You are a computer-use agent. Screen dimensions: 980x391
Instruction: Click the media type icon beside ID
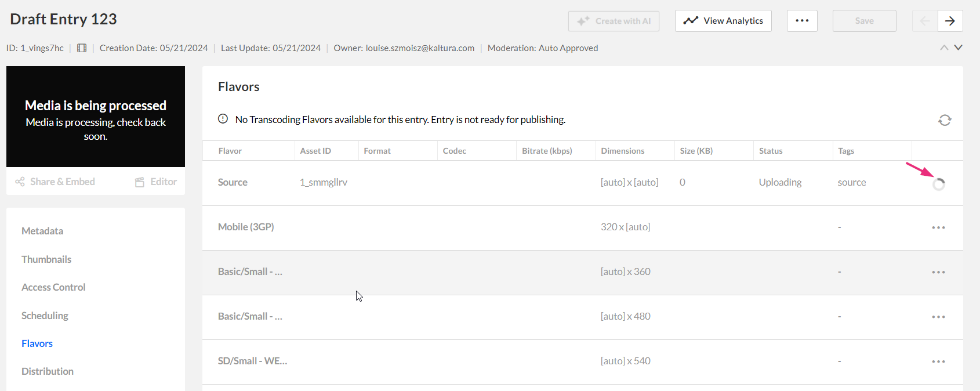coord(82,48)
